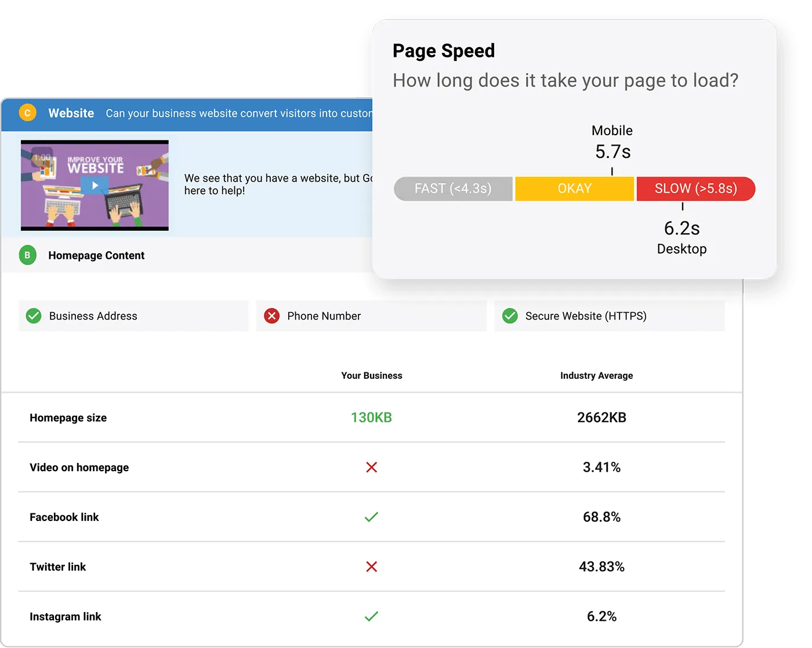This screenshot has width=812, height=648.
Task: Select the Industry Average column header
Action: pos(596,375)
